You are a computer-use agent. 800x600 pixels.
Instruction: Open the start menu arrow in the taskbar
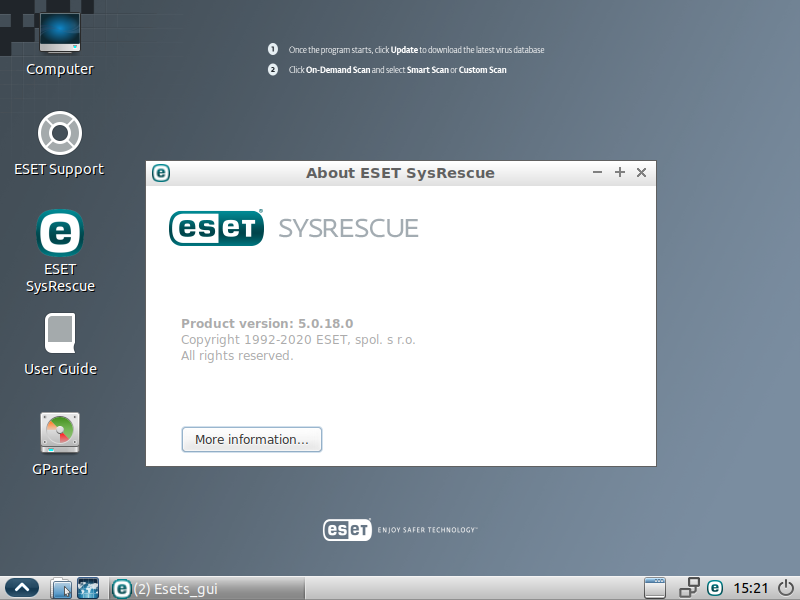(21, 588)
